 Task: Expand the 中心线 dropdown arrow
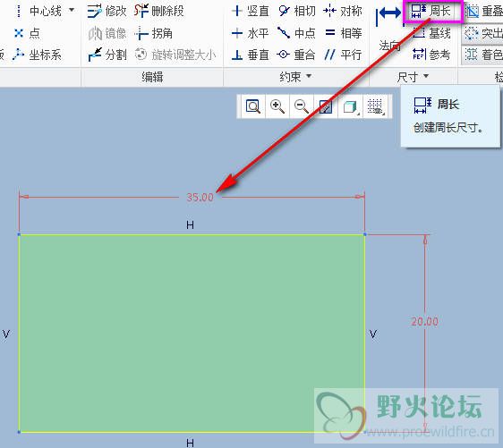point(72,10)
